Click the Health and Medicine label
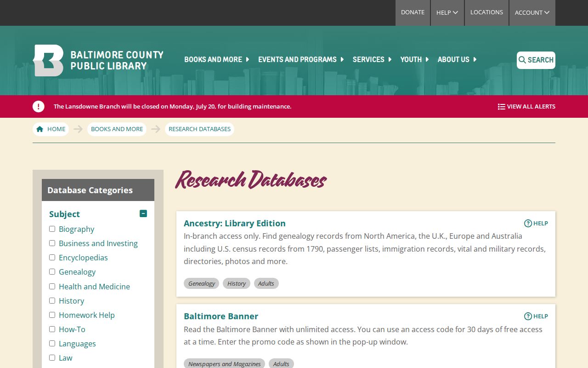The height and width of the screenshot is (368, 588). [x=94, y=287]
